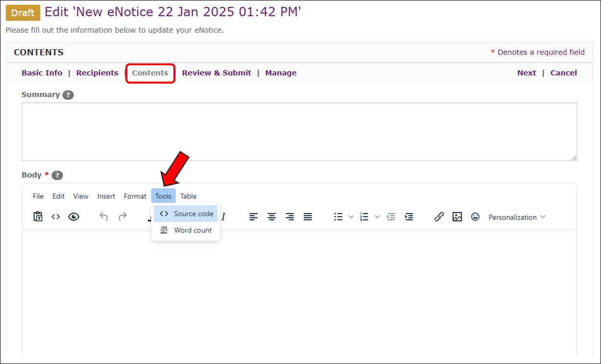Open the Edit menu
The image size is (601, 364).
coord(59,196)
